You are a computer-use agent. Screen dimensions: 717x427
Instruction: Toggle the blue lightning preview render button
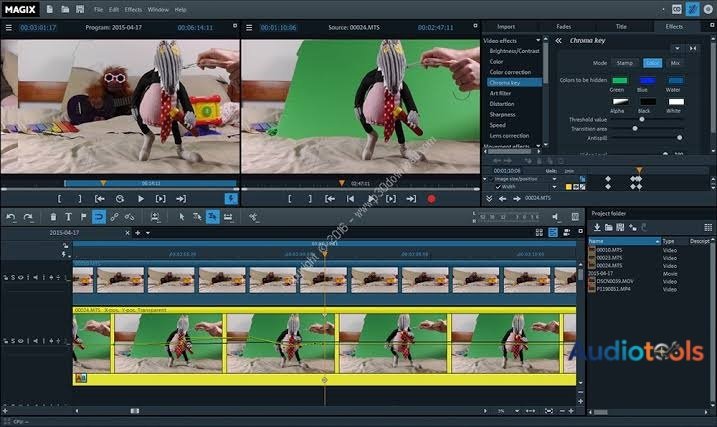231,199
